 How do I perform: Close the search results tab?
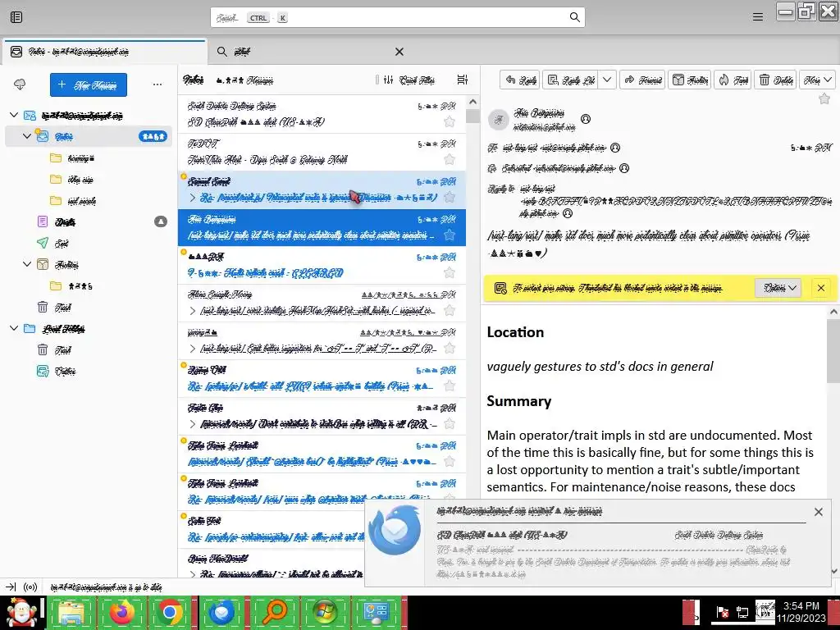(399, 52)
